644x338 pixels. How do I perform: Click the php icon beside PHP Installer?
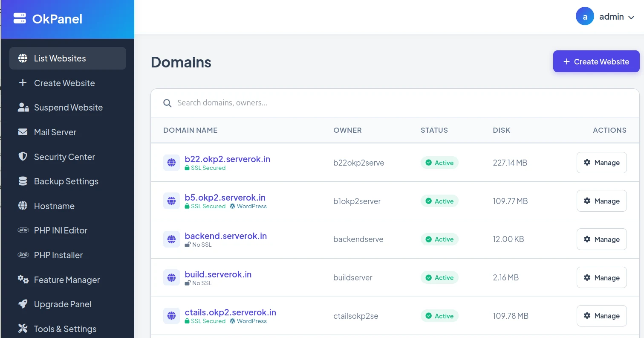[x=23, y=255]
